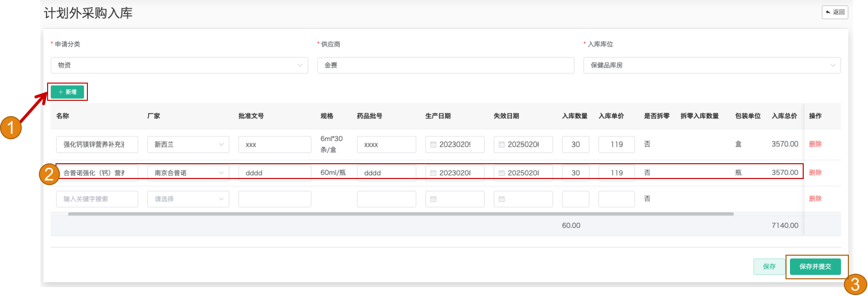The height and width of the screenshot is (296, 868).
Task: Click the 批准文号 field containing xxx
Action: [x=275, y=145]
